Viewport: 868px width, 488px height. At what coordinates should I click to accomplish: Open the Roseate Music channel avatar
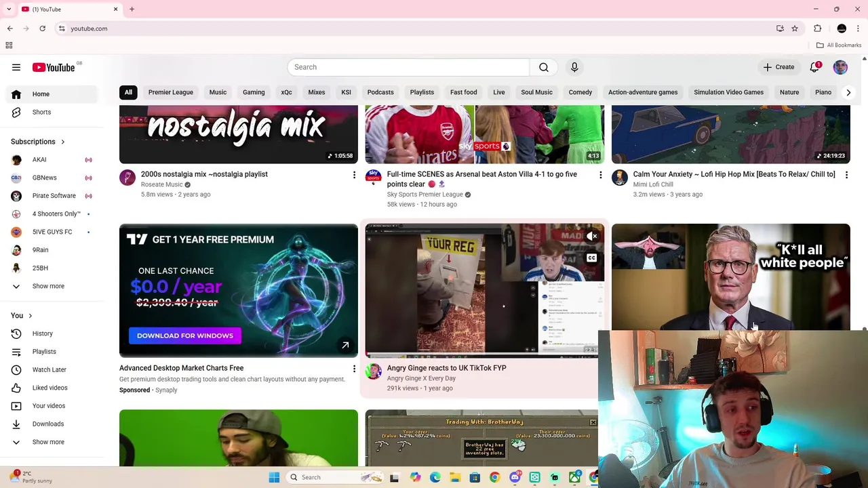click(127, 178)
